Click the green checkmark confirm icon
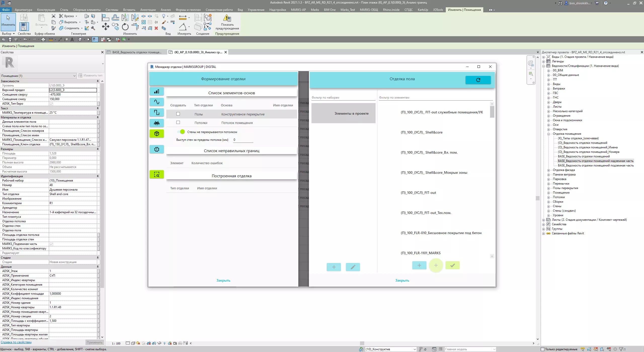This screenshot has height=352, width=644. coord(452,265)
